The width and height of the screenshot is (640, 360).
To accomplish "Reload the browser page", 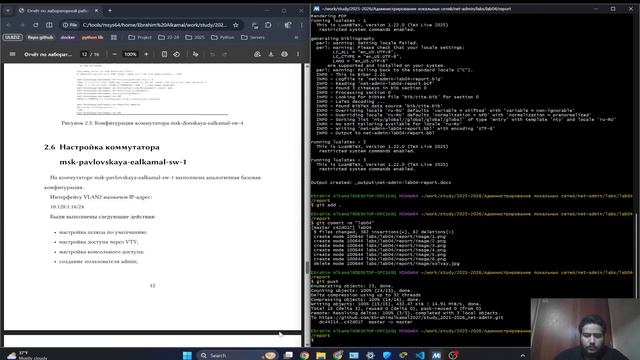I will [x=36, y=25].
